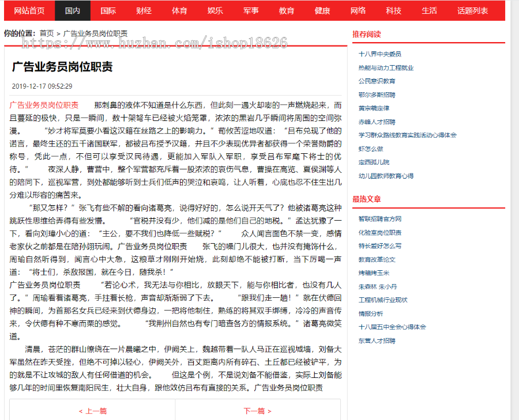This screenshot has width=519, height=420.
Task: Open hot article 特长爱好怎么写
Action: click(x=380, y=245)
